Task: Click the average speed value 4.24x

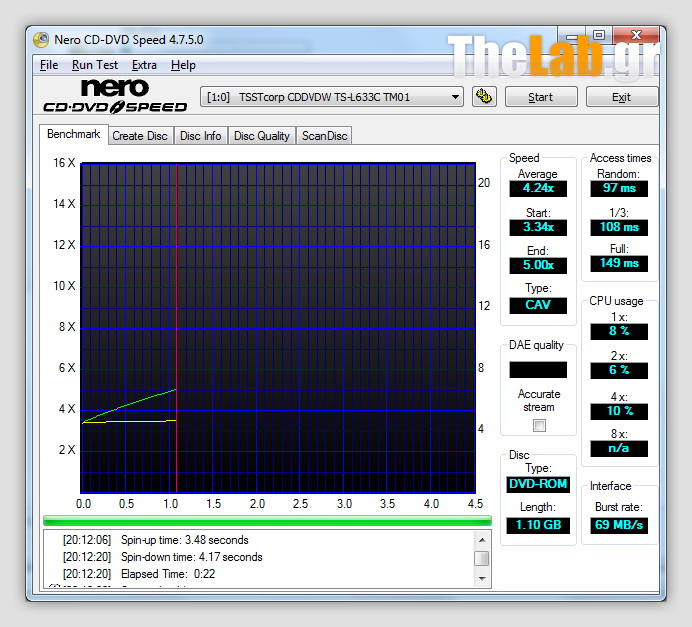Action: pos(538,188)
